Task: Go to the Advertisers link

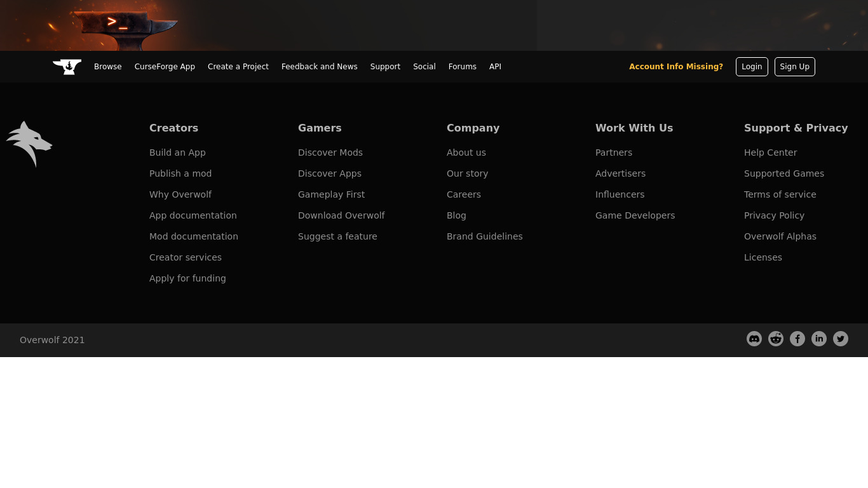Action: click(x=620, y=173)
